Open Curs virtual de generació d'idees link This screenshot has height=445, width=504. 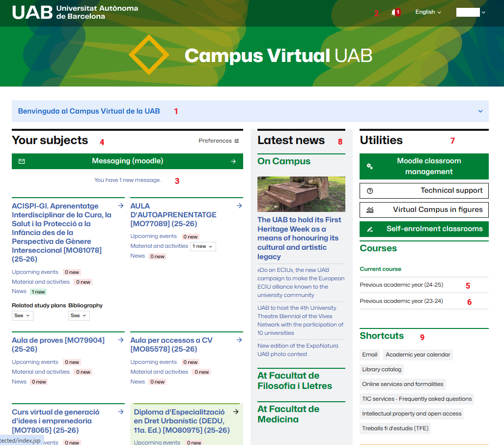(x=56, y=421)
